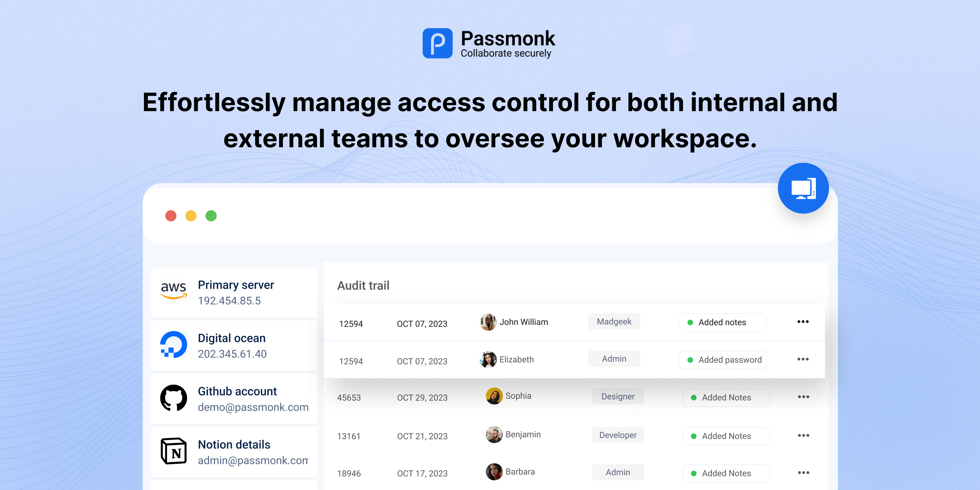The height and width of the screenshot is (490, 980).
Task: Click the Audit trail heading
Action: click(363, 286)
